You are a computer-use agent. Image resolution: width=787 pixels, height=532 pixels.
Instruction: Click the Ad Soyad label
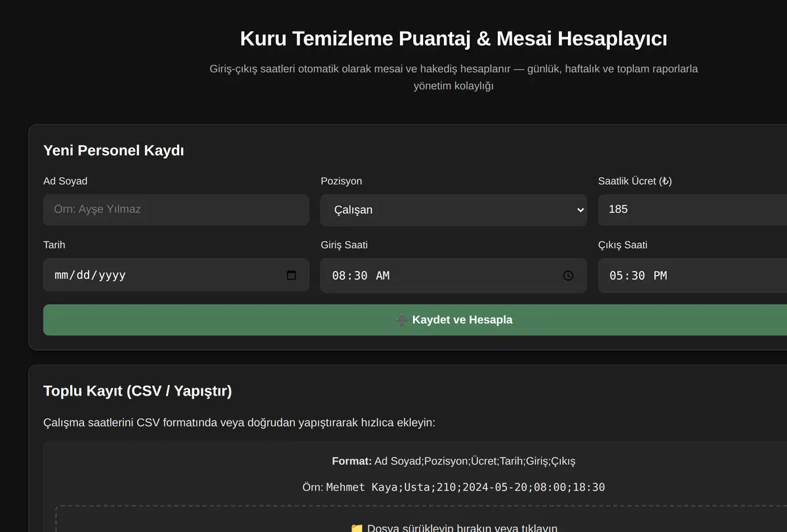(65, 181)
